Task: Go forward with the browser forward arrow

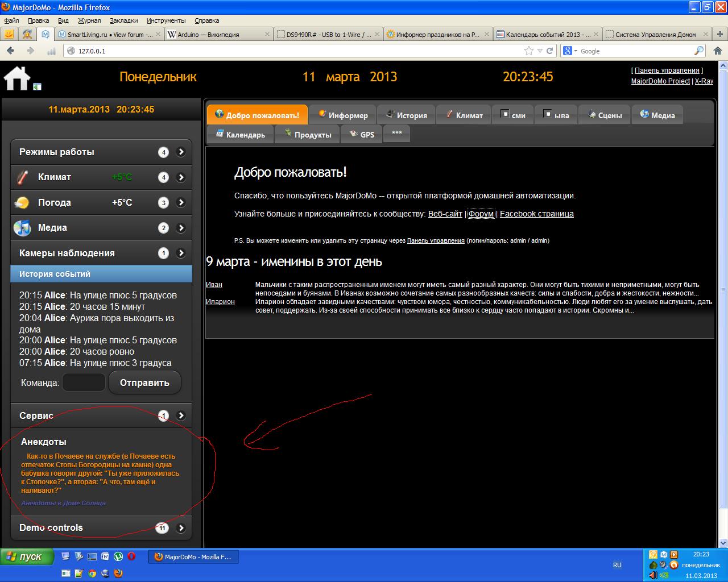Action: [x=31, y=51]
